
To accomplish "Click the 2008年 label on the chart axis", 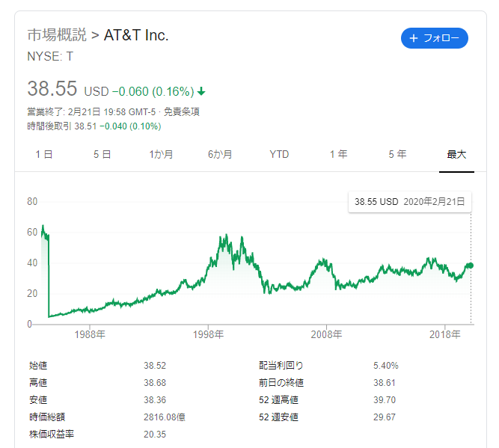I will [327, 334].
